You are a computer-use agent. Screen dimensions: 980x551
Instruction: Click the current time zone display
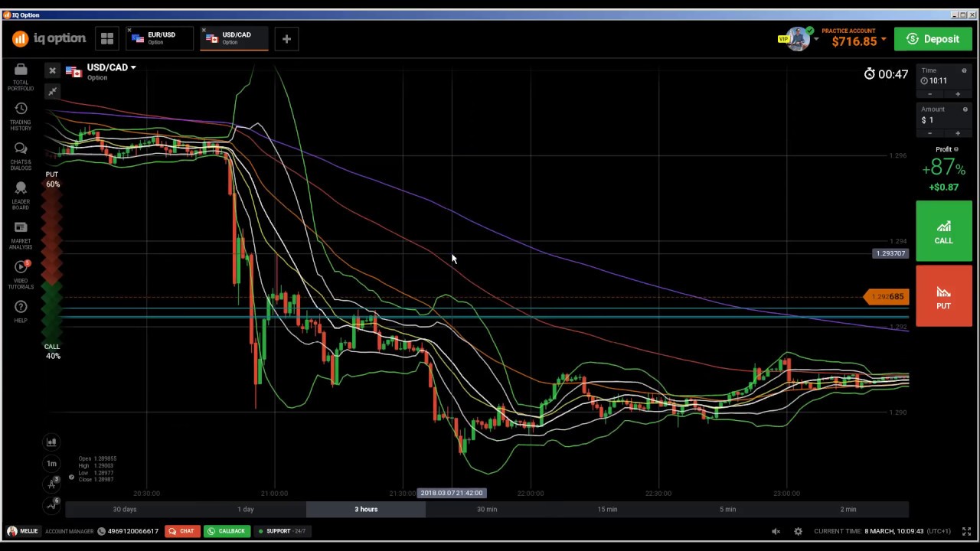884,531
